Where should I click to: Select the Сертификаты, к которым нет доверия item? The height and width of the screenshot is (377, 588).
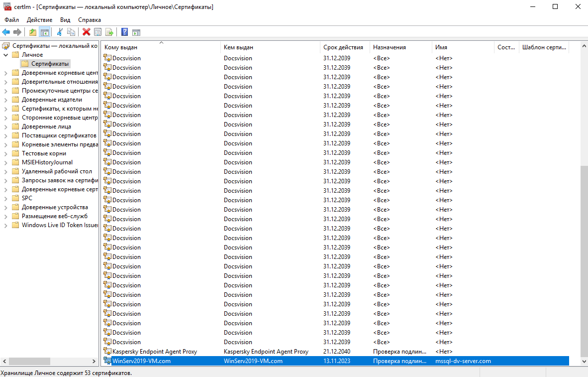point(60,109)
